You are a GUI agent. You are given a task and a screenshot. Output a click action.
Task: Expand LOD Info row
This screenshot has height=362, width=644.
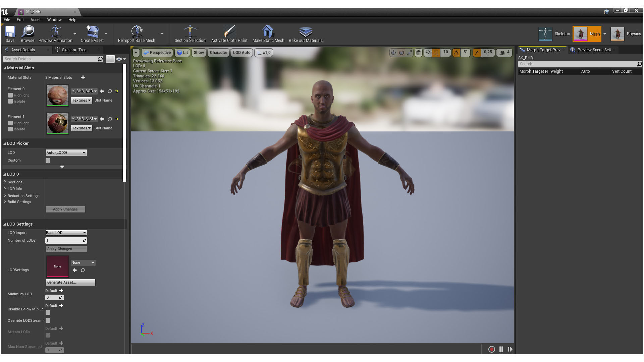tap(5, 189)
